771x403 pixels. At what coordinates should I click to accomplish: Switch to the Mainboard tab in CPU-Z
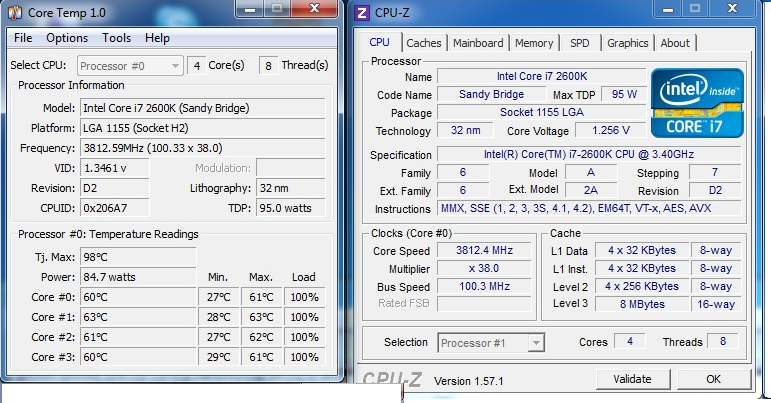(478, 43)
